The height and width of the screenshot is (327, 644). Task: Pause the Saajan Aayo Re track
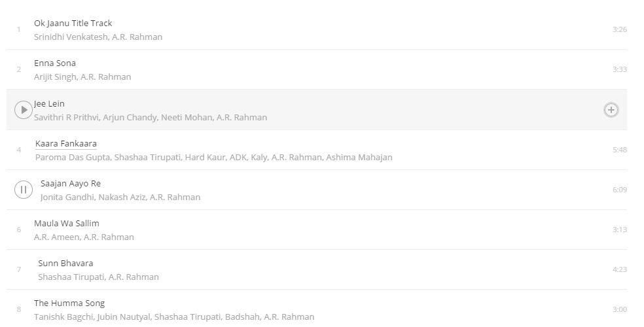[24, 190]
